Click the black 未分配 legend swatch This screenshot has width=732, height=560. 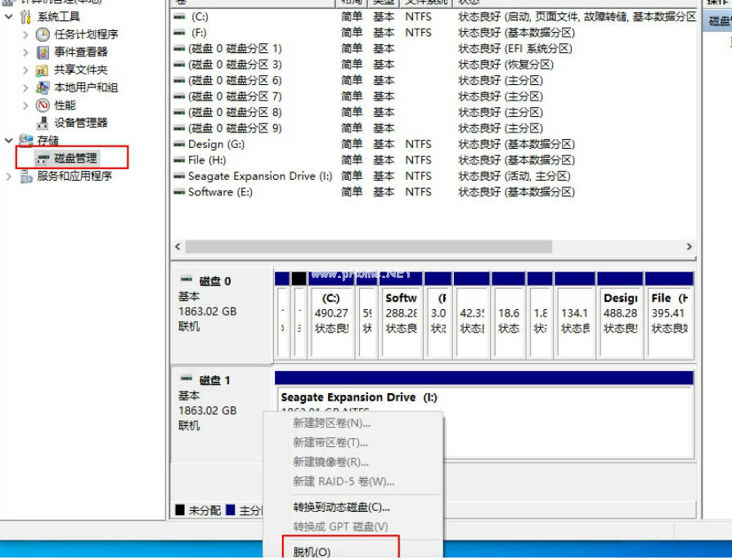point(180,510)
